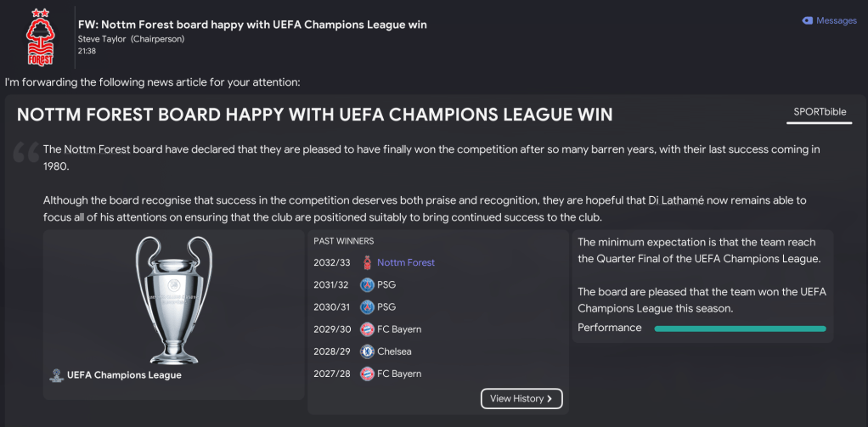Open the UEFA Champions League competition label
Viewport: 868px width, 427px height.
(124, 375)
